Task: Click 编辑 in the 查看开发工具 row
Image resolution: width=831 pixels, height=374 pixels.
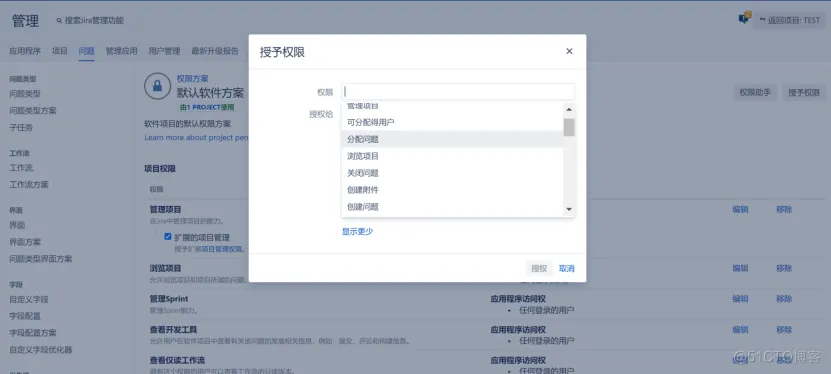Action: pyautogui.click(x=740, y=330)
